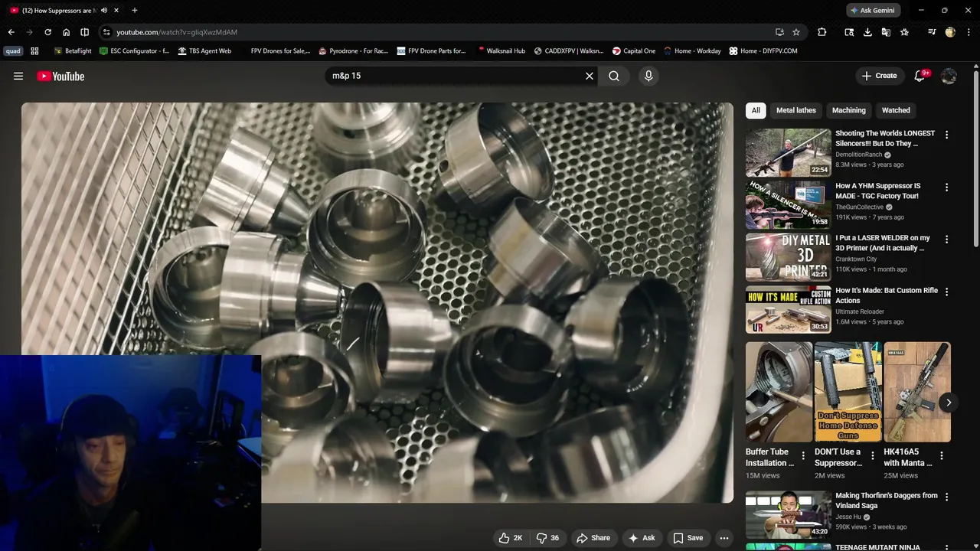
Task: Select the Watched filter chip
Action: coord(896,110)
